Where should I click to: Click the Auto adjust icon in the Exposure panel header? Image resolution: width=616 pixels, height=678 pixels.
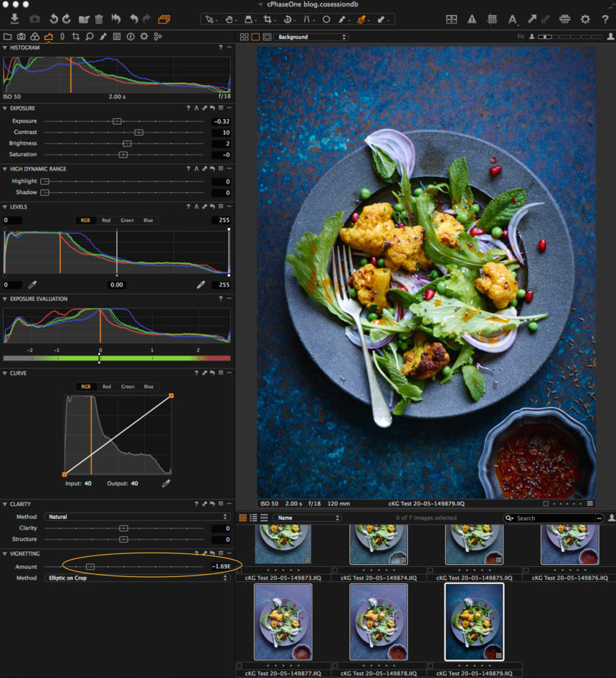point(196,108)
